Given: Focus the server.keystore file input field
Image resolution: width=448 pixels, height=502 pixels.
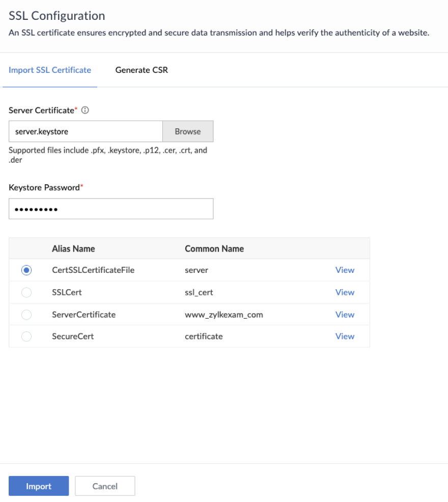Looking at the screenshot, I should (86, 131).
